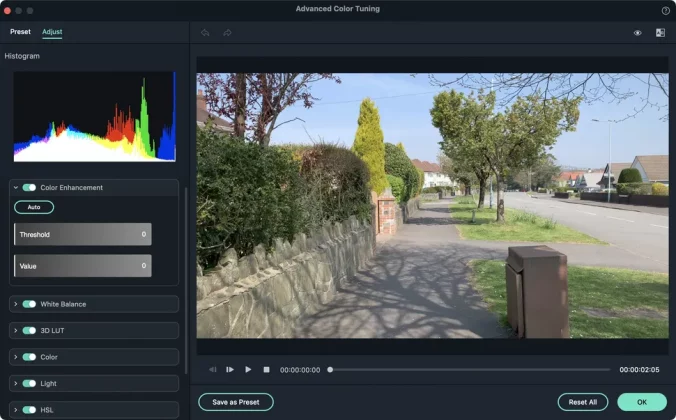Open the side-by-side comparison view icon

point(660,33)
